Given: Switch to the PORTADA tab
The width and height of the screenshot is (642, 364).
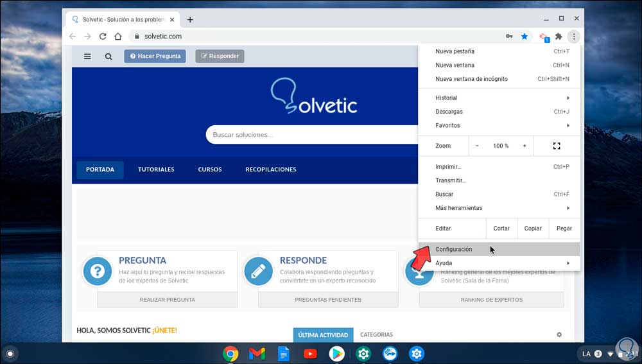Looking at the screenshot, I should (100, 169).
